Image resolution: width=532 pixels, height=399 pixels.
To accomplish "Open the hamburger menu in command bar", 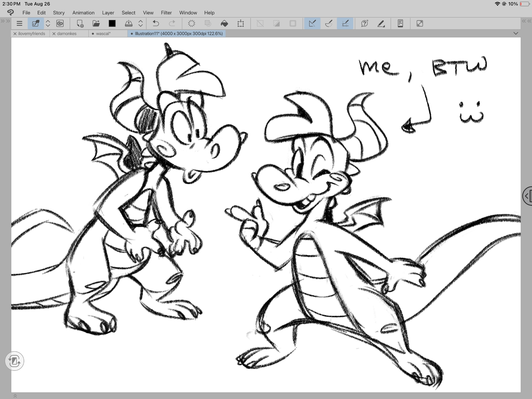I will coord(19,23).
